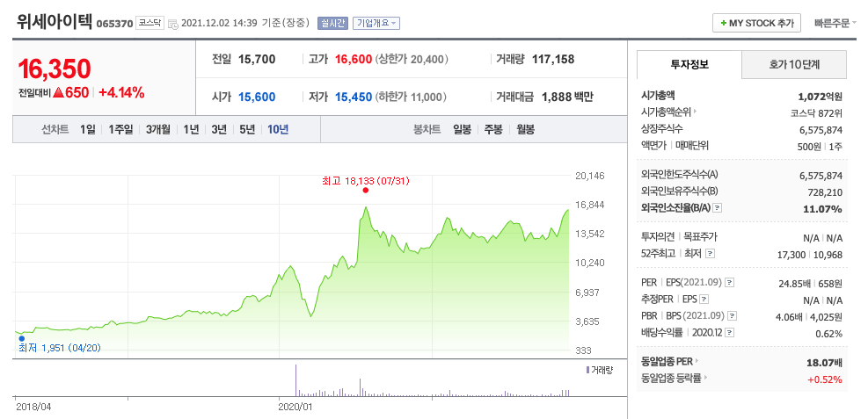868x419 pixels.
Task: Show the 주봉 candlestick chart
Action: point(493,130)
